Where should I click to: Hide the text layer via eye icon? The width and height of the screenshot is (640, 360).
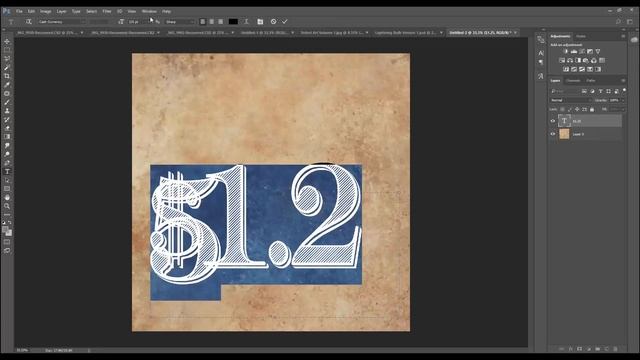553,121
